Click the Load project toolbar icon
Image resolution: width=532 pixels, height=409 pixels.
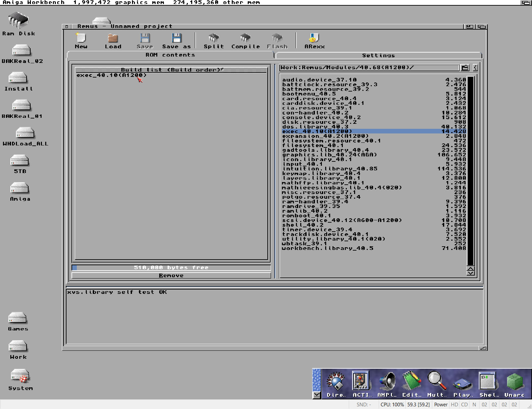(x=113, y=41)
